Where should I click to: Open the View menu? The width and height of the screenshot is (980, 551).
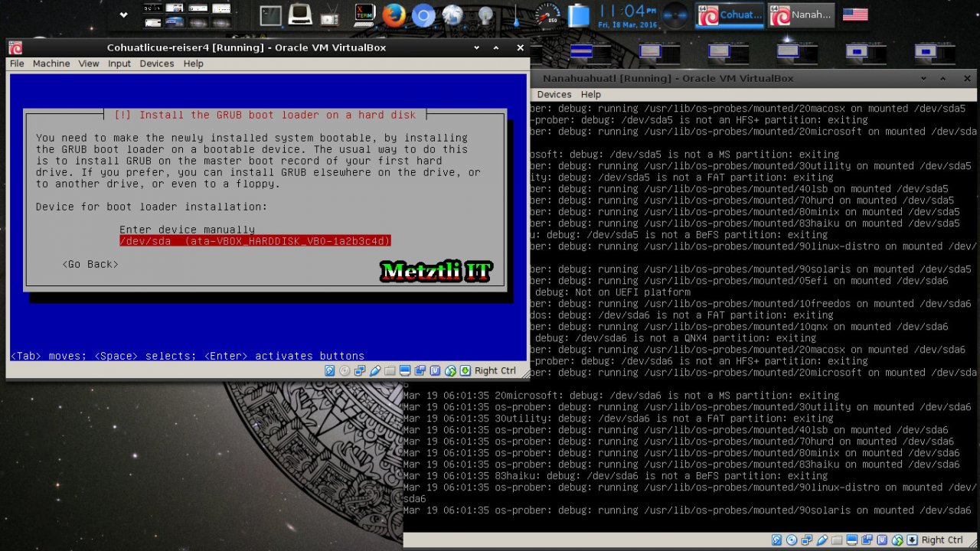point(89,64)
